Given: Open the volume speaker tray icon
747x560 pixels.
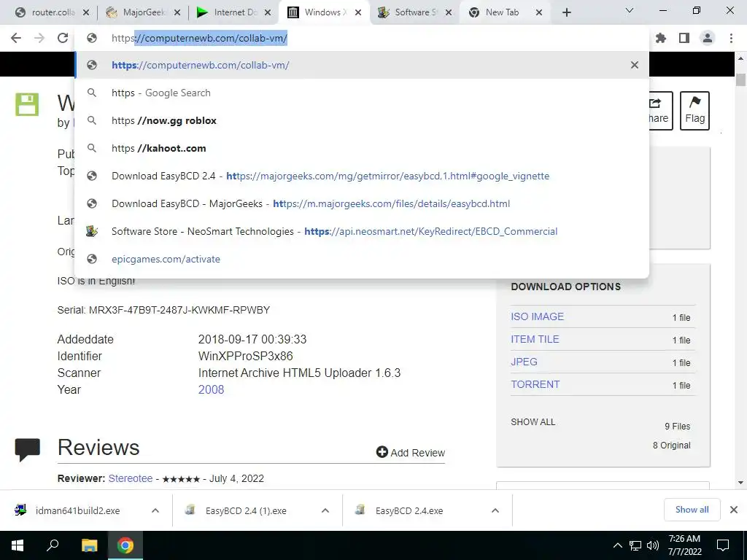Looking at the screenshot, I should (653, 545).
